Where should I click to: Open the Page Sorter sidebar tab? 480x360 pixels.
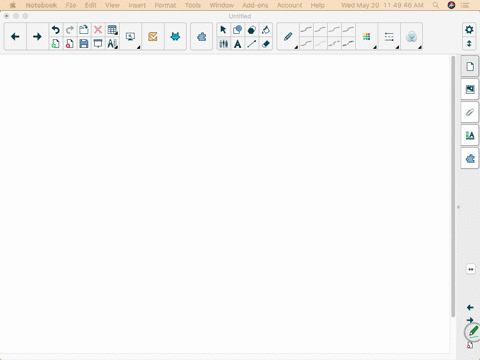(x=470, y=66)
